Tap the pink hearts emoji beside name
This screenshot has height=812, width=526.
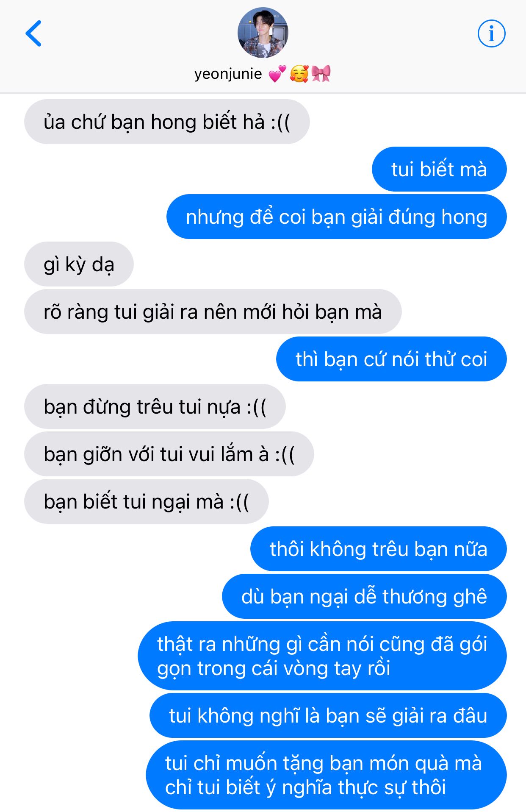point(277,74)
